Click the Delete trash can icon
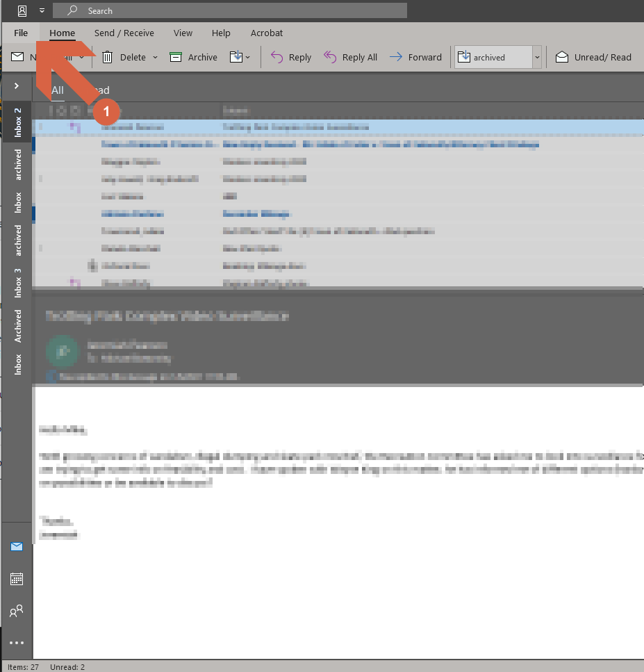The image size is (644, 672). [107, 57]
